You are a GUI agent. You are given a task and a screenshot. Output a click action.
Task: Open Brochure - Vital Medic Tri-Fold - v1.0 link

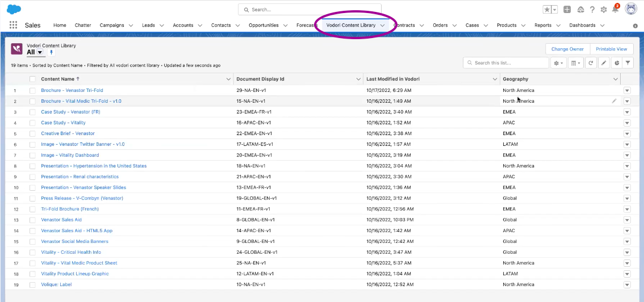coord(81,101)
